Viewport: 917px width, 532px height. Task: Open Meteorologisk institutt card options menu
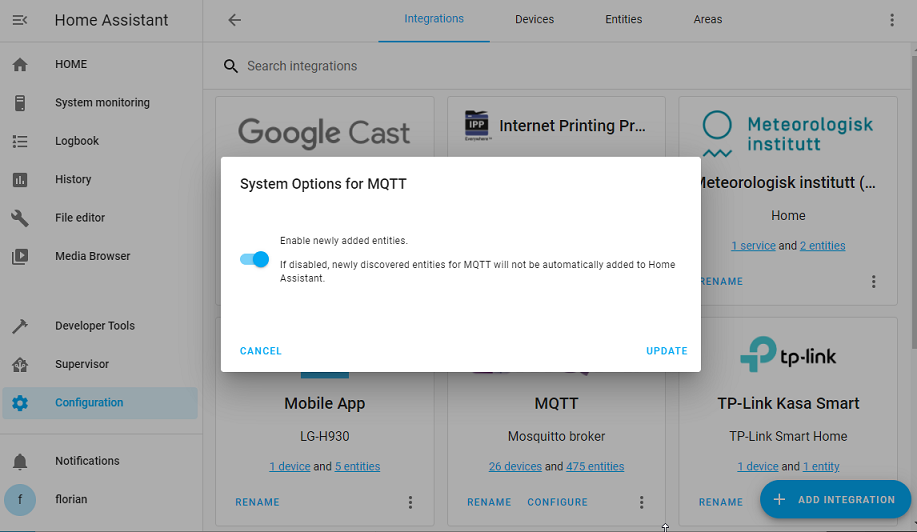click(874, 282)
